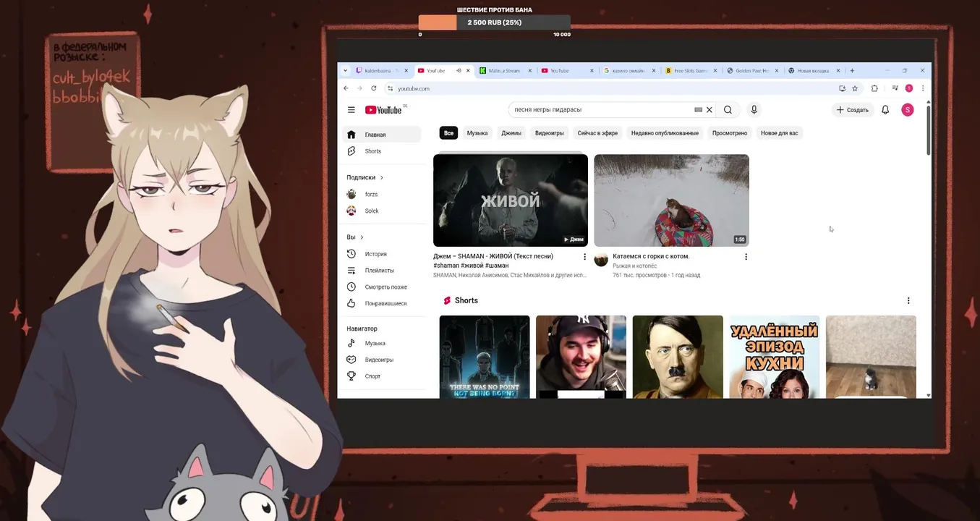Open the ЖИВОЙ SHAMAN video thumbnail
Screen dimensions: 980x521
pyautogui.click(x=511, y=200)
